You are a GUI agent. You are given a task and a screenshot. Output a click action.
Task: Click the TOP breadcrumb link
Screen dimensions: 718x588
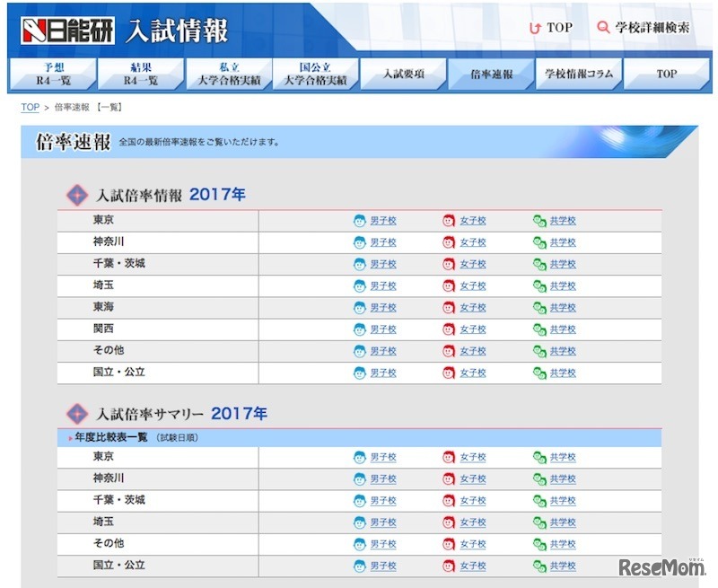point(29,107)
